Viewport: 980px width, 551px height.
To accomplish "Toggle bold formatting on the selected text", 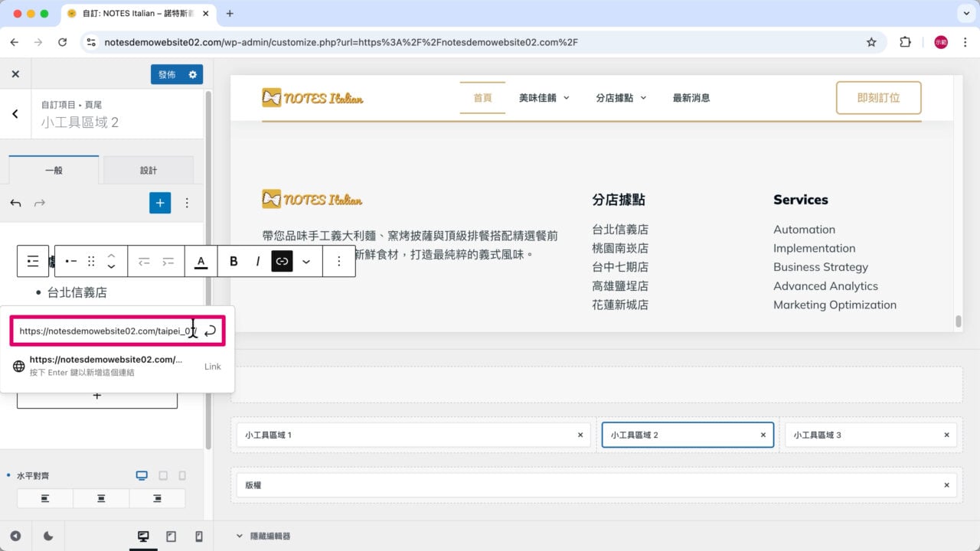I will [x=234, y=261].
